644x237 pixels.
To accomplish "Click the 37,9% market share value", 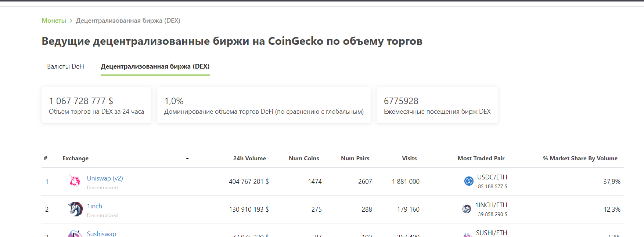I will tap(612, 182).
